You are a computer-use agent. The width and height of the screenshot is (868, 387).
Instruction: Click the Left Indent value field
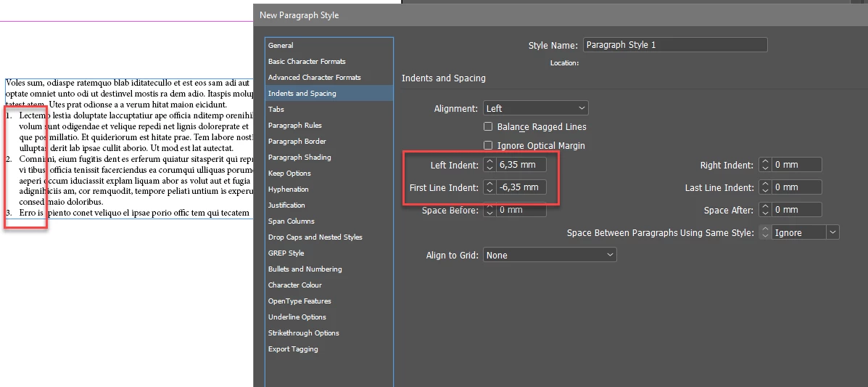tap(521, 165)
